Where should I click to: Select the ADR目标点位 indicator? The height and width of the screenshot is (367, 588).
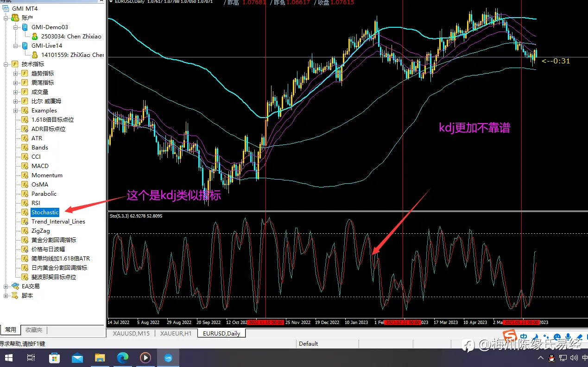tap(48, 129)
